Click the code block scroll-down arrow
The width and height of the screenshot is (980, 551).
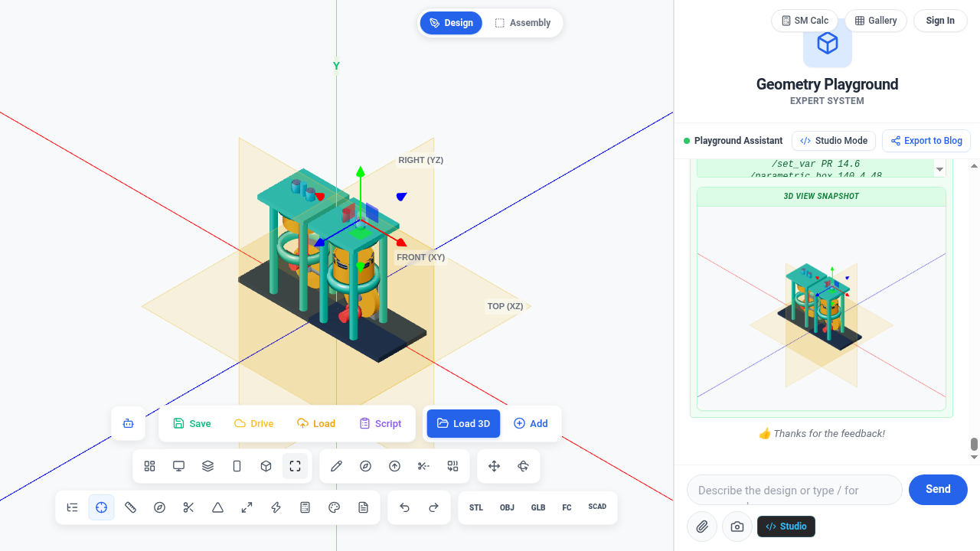(x=939, y=169)
